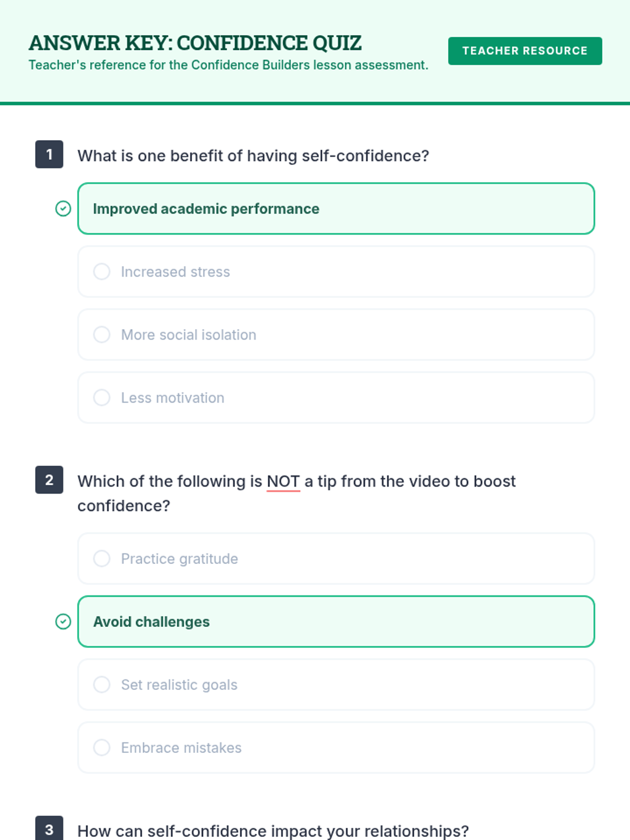Click the green checkmark beside Improved academic performance
Viewport: 630px width, 840px height.
click(63, 208)
